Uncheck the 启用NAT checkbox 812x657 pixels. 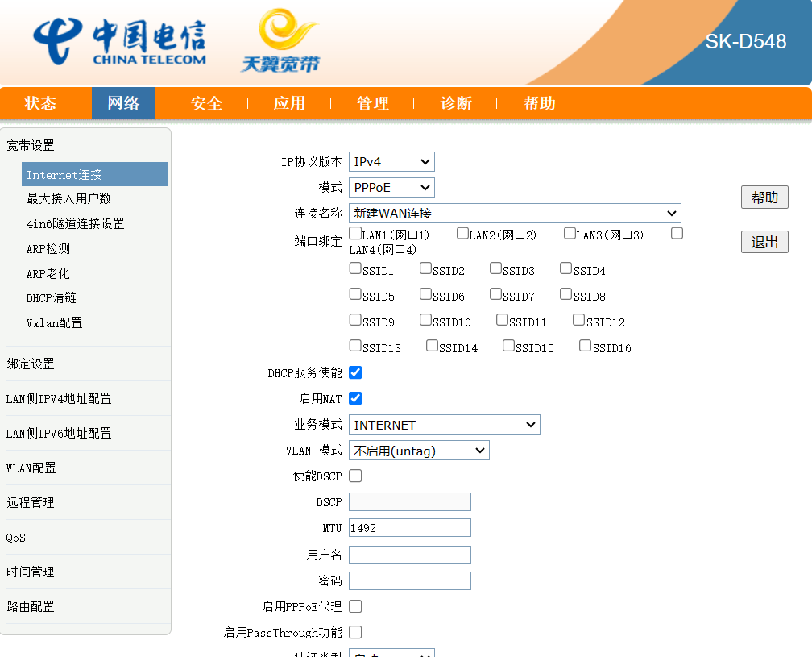pos(355,398)
